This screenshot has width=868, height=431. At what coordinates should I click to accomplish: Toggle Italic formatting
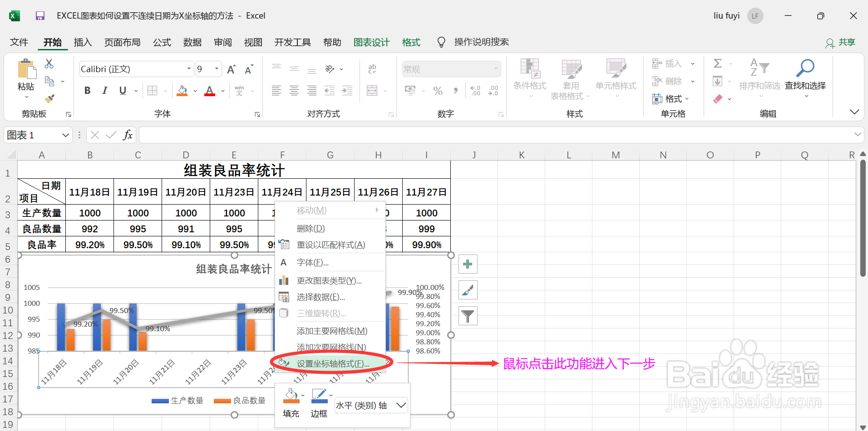coord(105,91)
